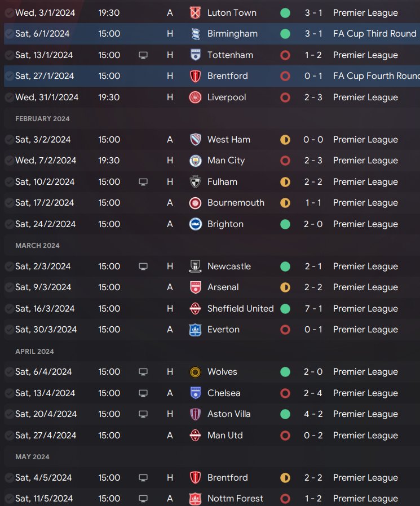Screen dimensions: 420x506
Task: Click the Birmingham club badge icon
Action: click(x=195, y=34)
